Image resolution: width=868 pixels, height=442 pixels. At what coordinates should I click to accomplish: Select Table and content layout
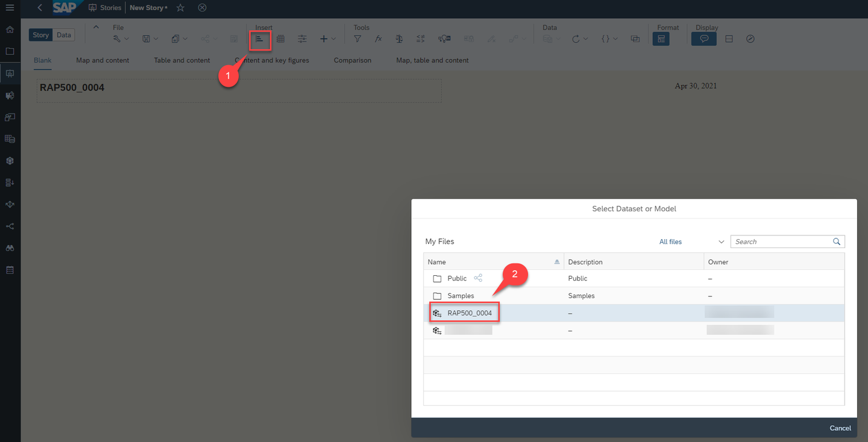point(182,60)
